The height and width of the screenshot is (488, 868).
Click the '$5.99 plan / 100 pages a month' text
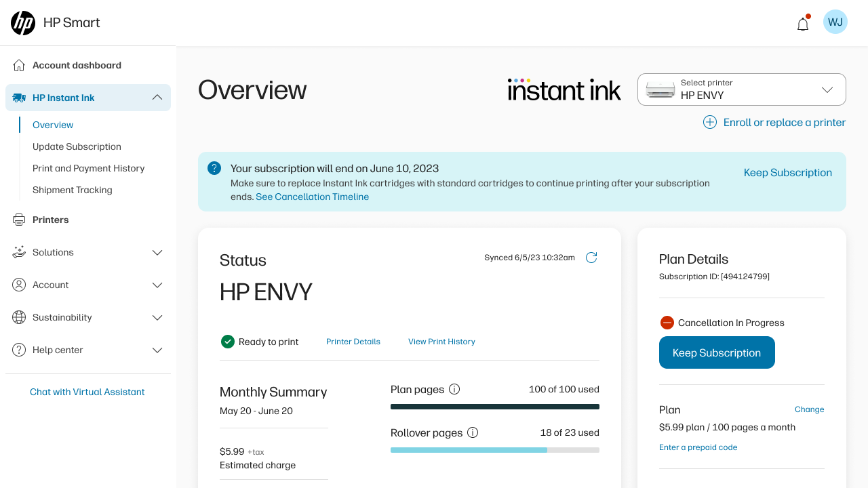point(727,427)
